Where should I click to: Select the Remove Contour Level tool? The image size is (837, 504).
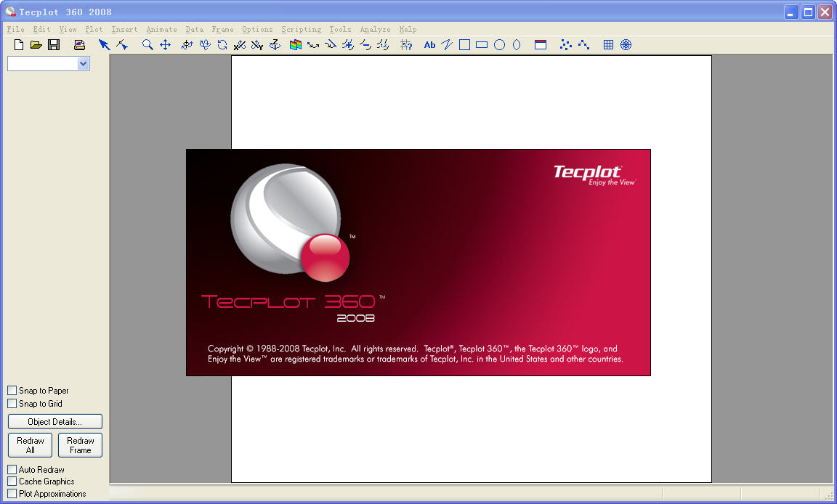point(365,45)
